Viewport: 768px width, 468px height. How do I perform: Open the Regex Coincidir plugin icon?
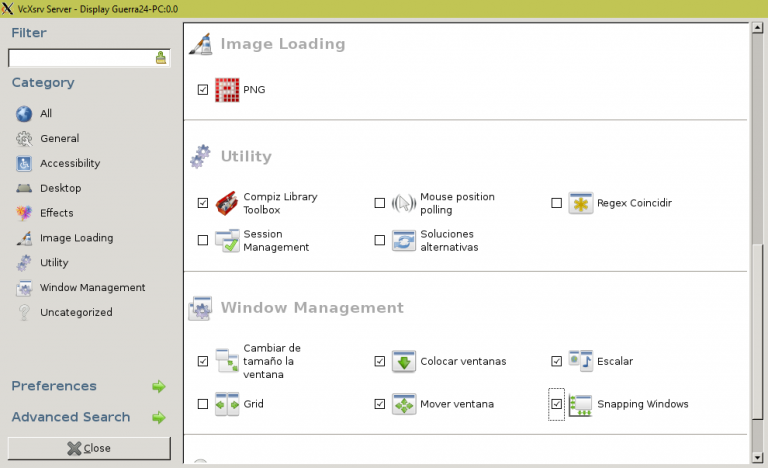(580, 203)
